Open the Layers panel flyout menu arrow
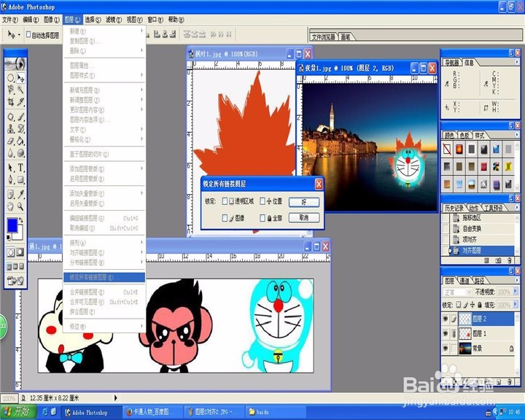The height and width of the screenshot is (420, 525). (517, 280)
